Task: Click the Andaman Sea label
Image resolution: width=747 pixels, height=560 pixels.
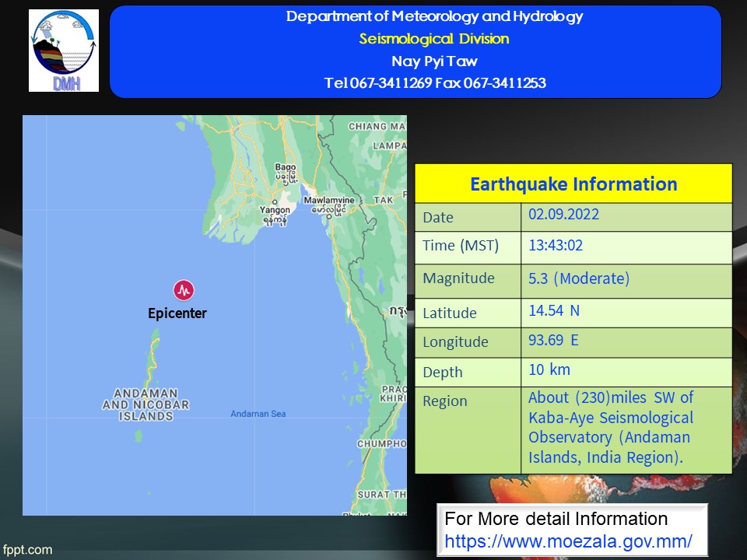Action: click(x=258, y=415)
